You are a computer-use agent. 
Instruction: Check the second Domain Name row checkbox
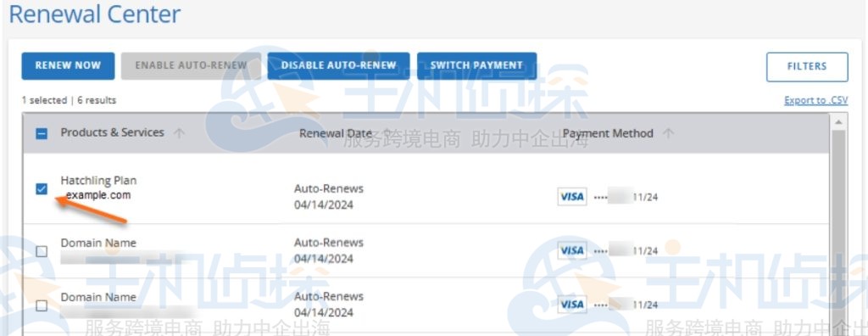click(42, 305)
